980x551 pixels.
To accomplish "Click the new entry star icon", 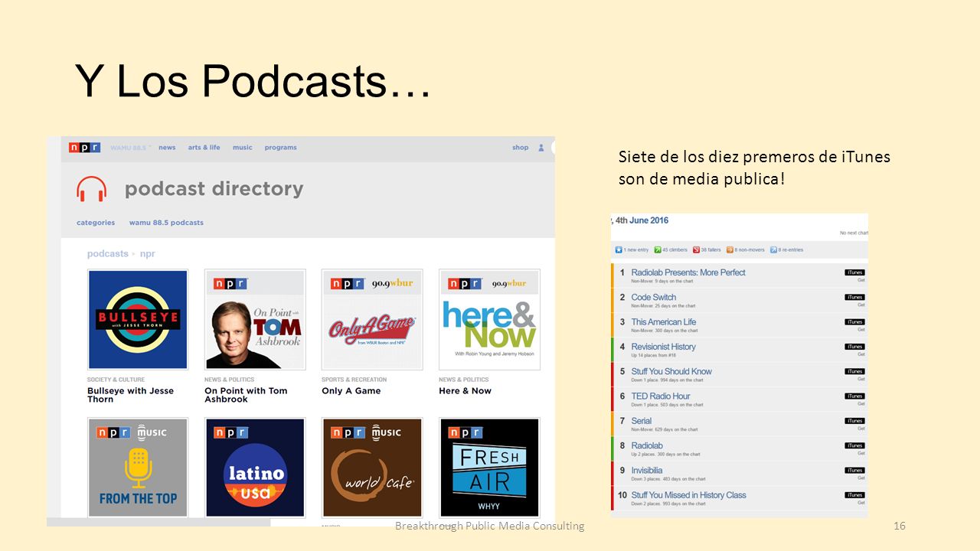I will [x=619, y=249].
